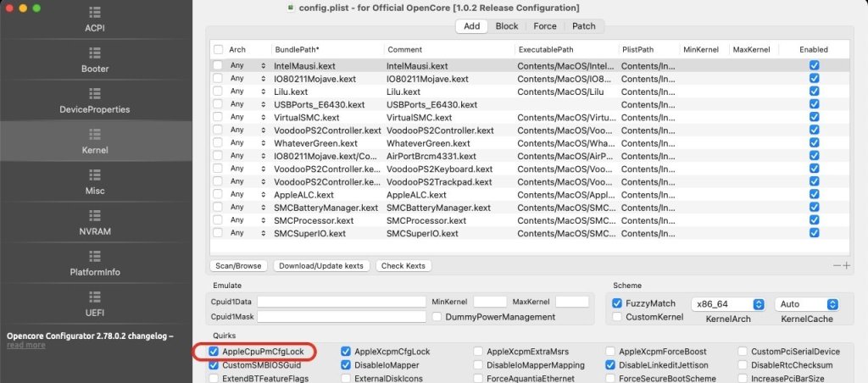Open the KernelArch x86_64 dropdown
This screenshot has height=383, width=868.
pos(727,303)
